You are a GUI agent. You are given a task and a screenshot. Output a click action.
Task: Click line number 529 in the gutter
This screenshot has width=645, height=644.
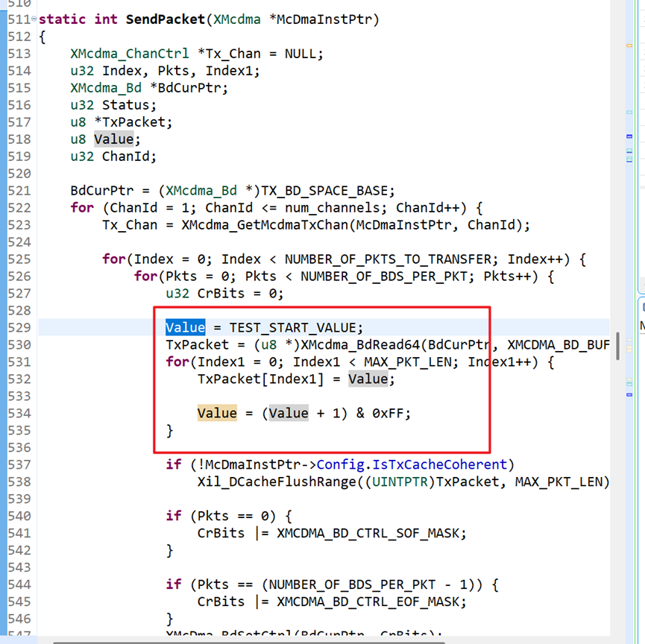point(19,328)
